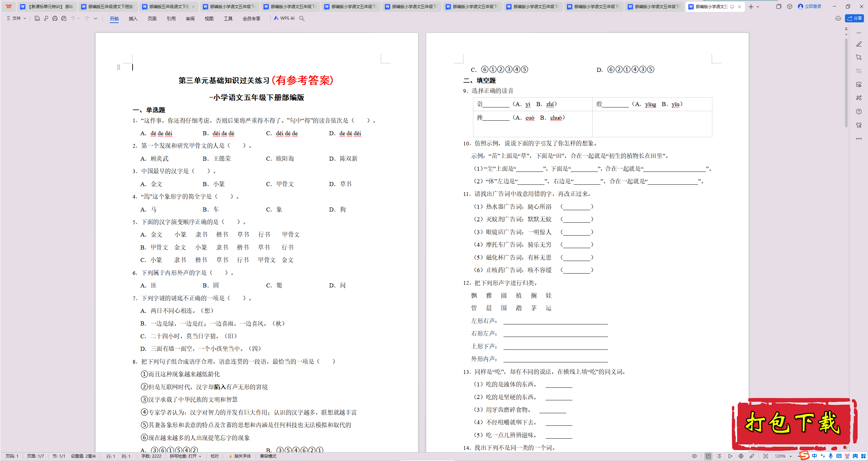Click the Sogou S logo icon
Screen dimensions: 868x461
(804, 456)
